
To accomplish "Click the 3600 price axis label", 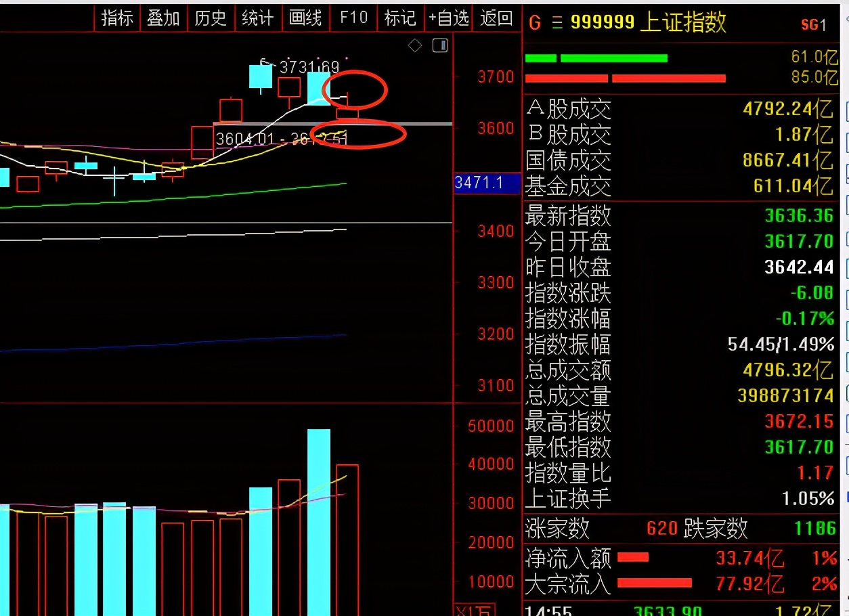I will pos(496,129).
